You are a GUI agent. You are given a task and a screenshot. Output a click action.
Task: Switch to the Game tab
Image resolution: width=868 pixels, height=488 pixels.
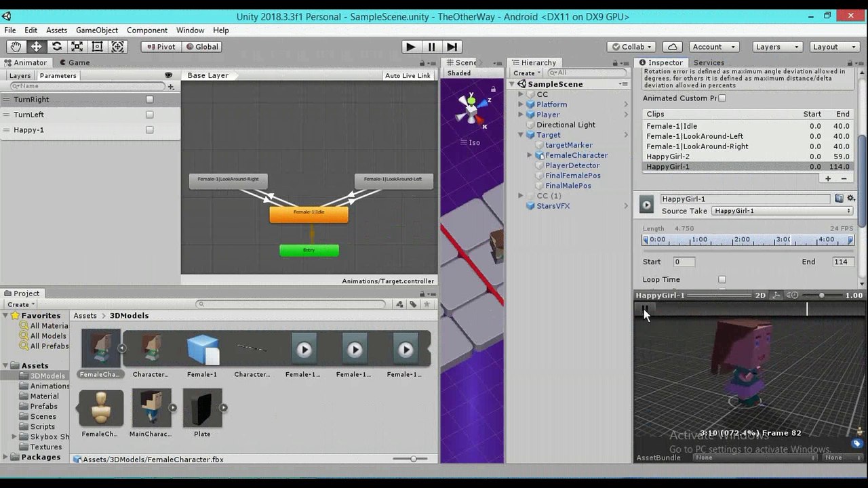coord(74,62)
